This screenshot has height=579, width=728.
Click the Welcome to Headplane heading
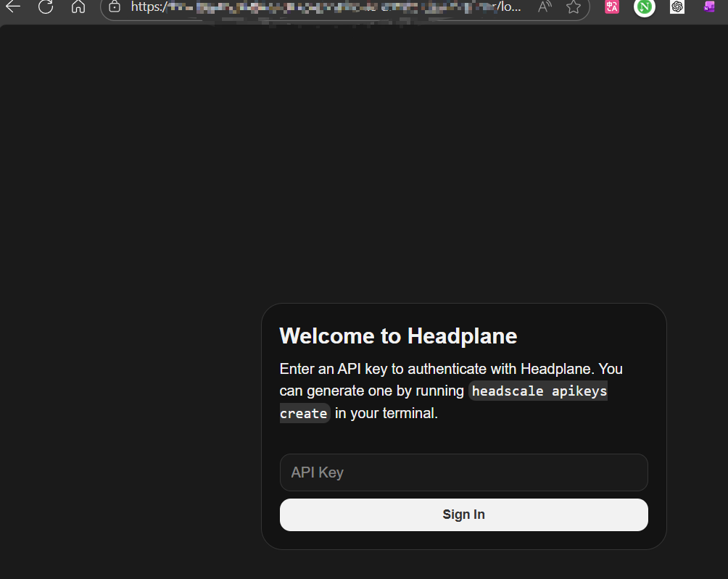(398, 336)
